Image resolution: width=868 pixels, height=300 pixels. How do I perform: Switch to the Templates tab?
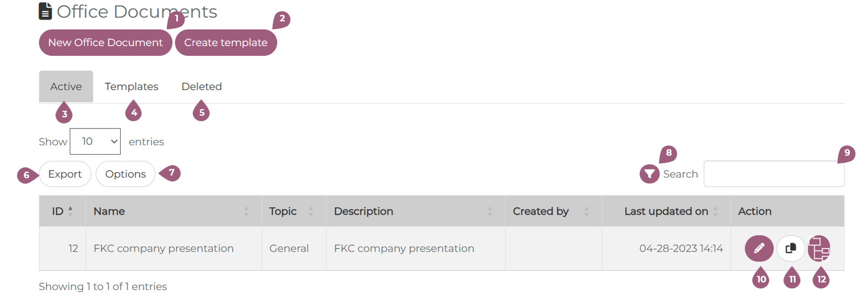tap(131, 87)
